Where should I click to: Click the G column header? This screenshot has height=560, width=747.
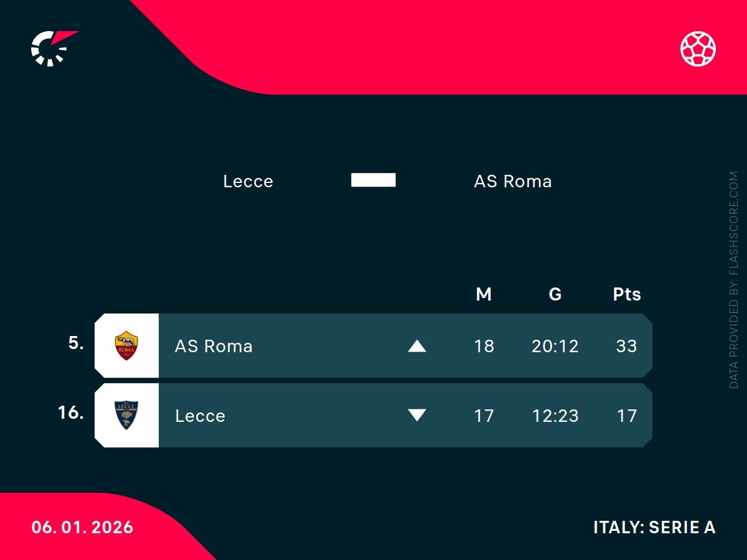[x=555, y=294]
